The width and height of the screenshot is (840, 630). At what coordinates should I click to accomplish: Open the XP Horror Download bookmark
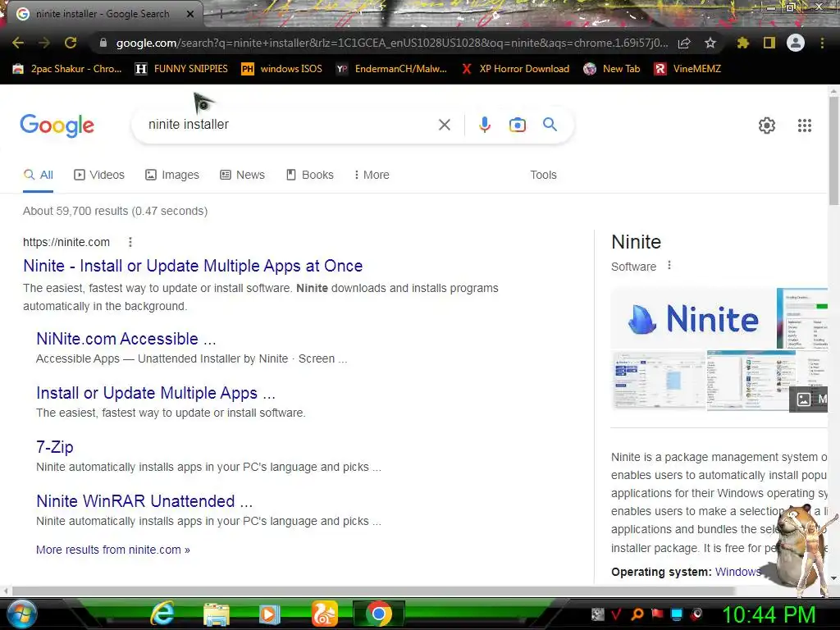[x=515, y=69]
